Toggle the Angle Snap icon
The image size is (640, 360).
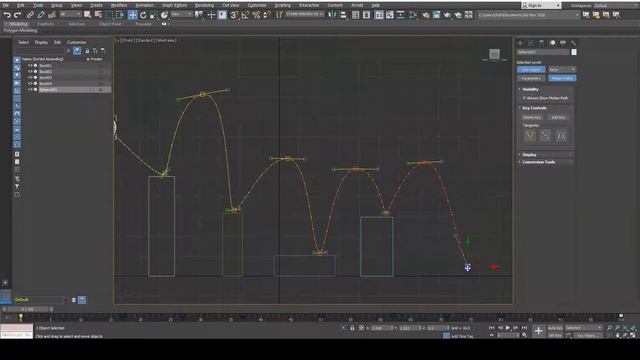245,15
